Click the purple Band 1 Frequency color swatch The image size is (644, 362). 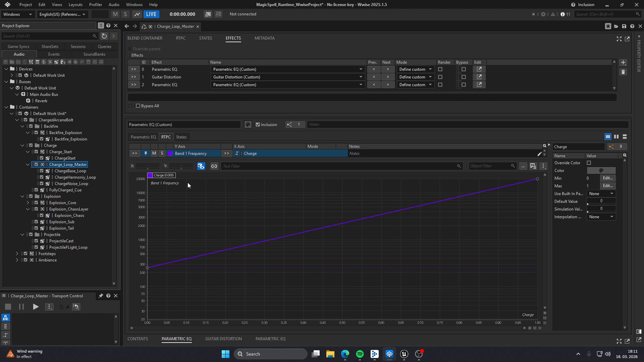click(x=170, y=154)
